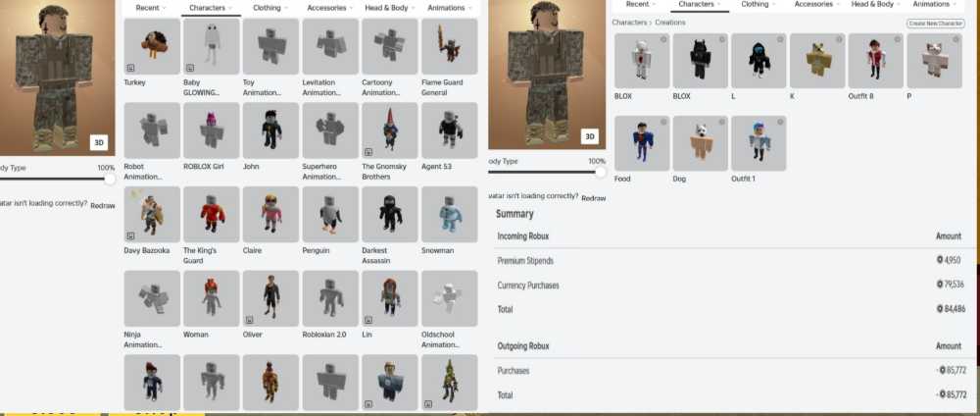Select The King's Guard character
The image size is (980, 416).
[x=212, y=214]
